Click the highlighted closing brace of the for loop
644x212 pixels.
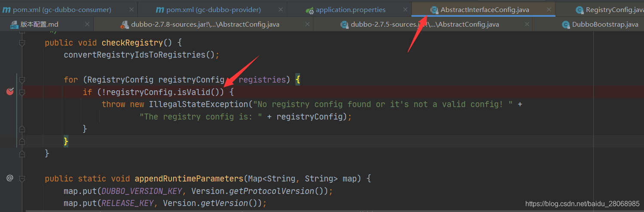point(66,141)
